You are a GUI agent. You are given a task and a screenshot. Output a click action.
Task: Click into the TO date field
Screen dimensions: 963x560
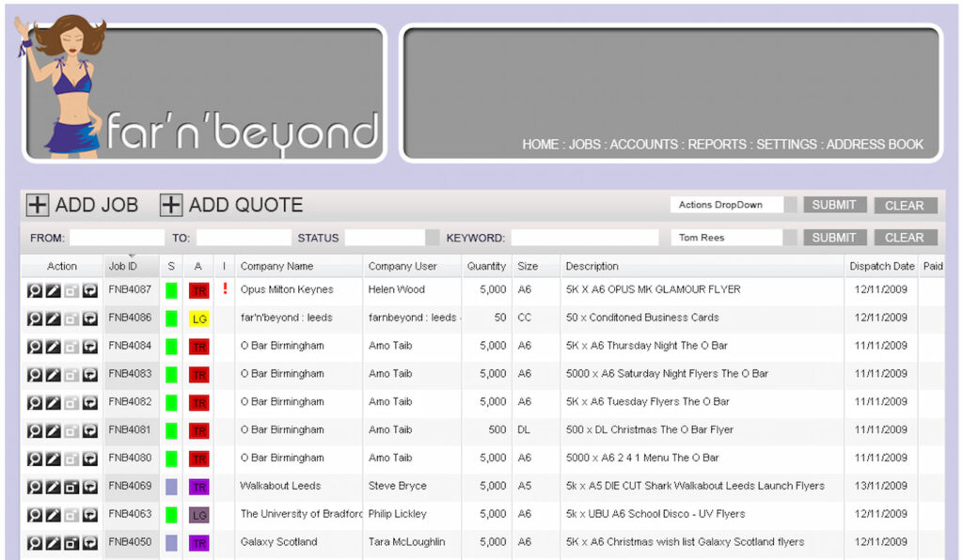tap(244, 238)
